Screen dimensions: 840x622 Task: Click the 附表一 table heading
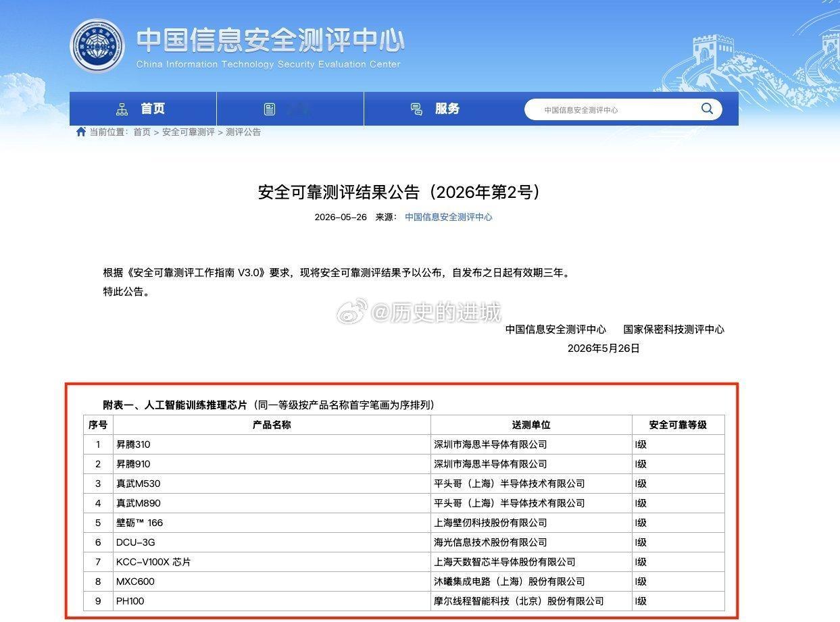[x=268, y=405]
